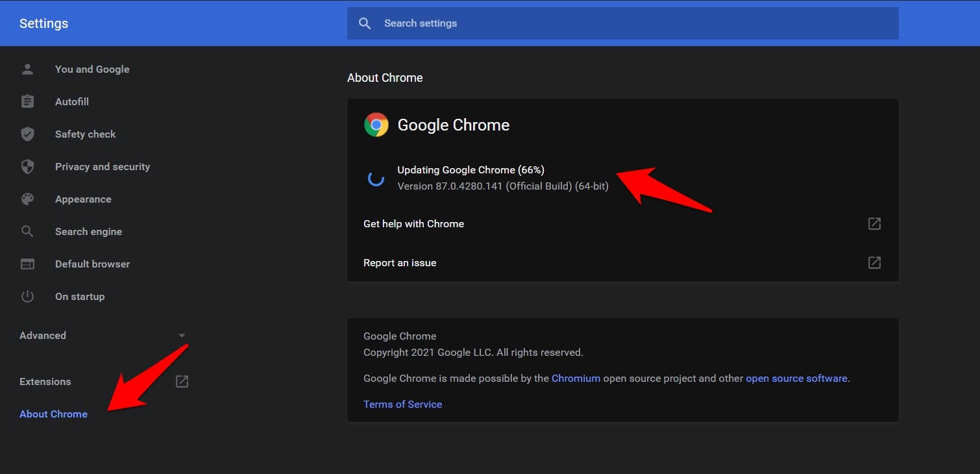Select the You and Google profile icon
Screen dimensions: 980x474
(x=27, y=69)
